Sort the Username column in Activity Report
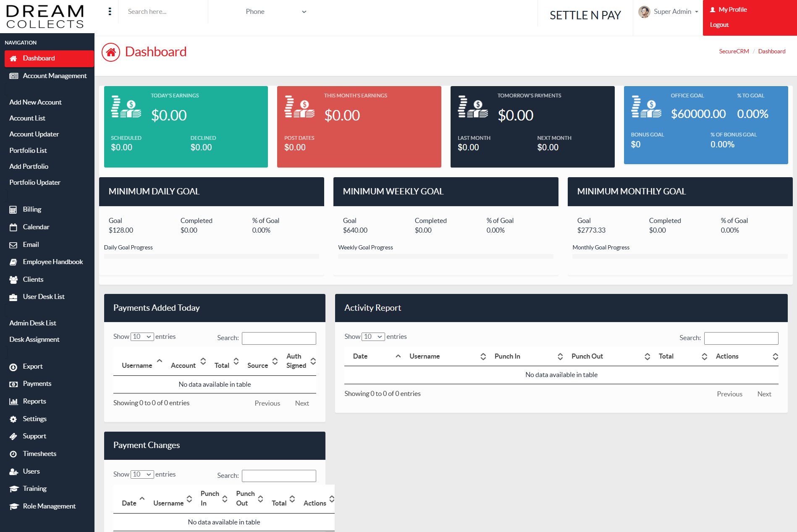The image size is (797, 532). [425, 356]
